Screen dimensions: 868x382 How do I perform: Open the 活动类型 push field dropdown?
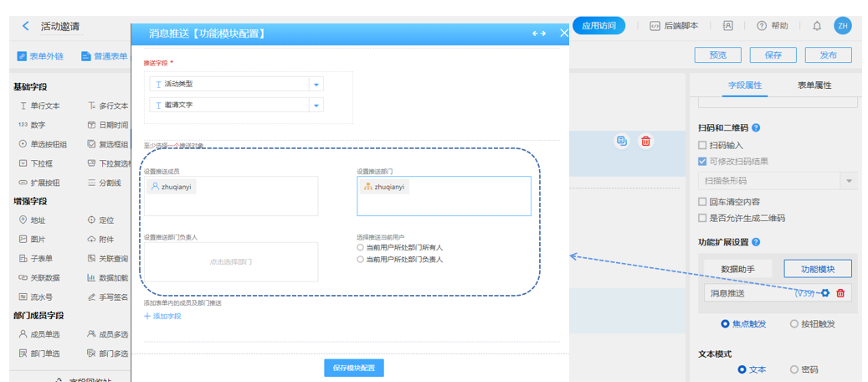tap(316, 85)
